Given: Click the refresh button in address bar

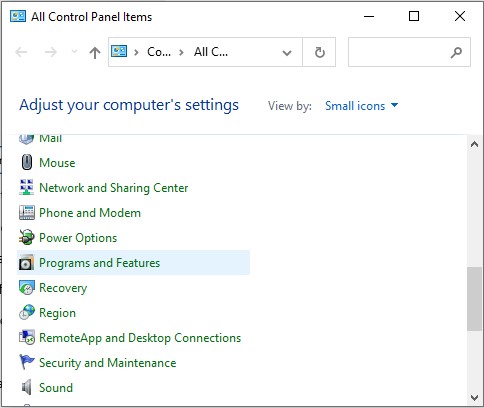Looking at the screenshot, I should (x=319, y=52).
